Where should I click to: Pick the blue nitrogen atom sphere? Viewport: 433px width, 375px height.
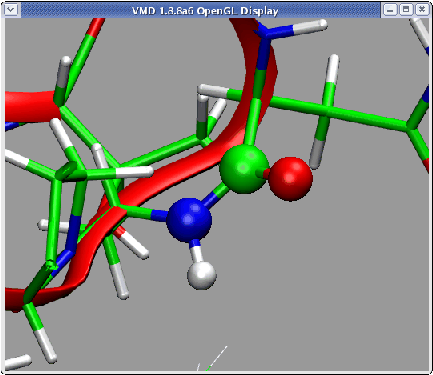tap(189, 219)
